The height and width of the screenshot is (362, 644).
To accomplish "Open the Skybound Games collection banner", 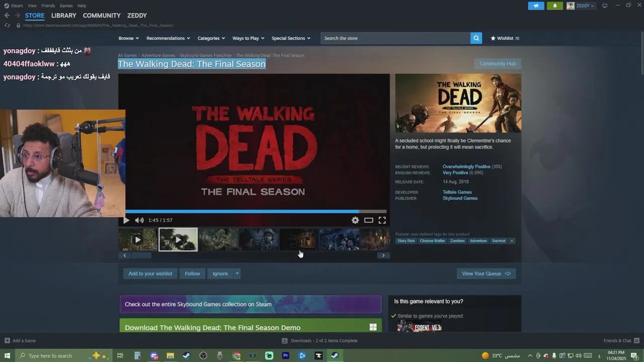I will (251, 304).
